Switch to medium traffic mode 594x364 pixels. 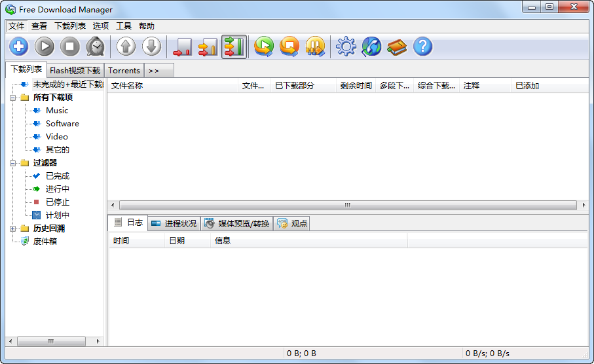click(208, 47)
